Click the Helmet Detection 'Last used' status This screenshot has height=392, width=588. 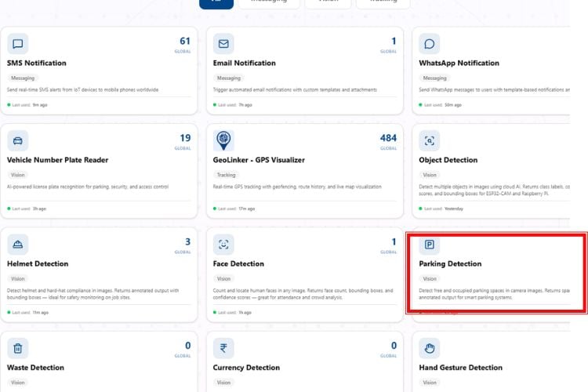tap(28, 313)
